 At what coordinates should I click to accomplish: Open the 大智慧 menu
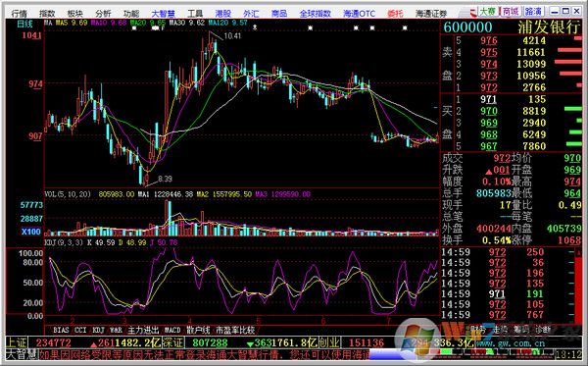(163, 14)
